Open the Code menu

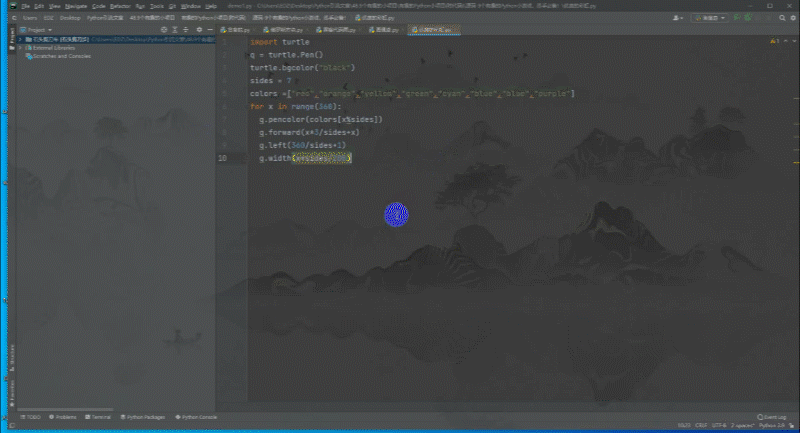[98, 6]
